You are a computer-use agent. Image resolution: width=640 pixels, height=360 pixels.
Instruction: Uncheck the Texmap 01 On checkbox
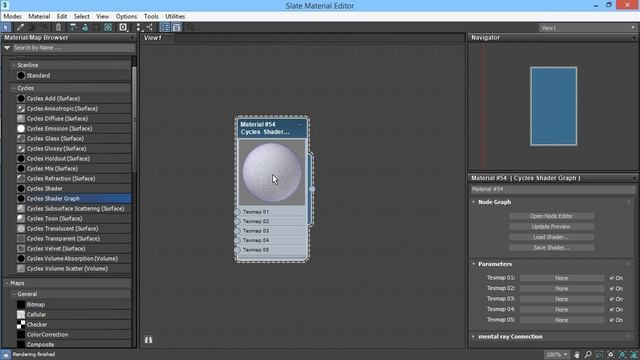coord(612,278)
